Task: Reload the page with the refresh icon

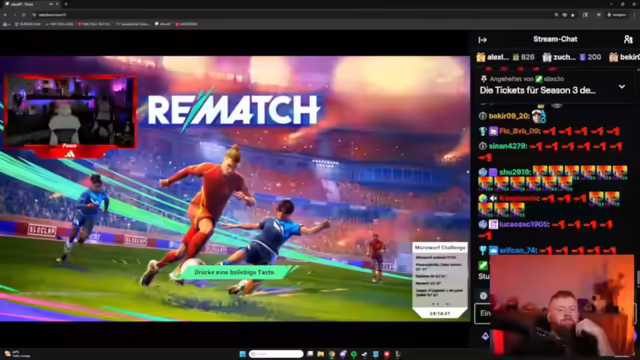Action: (x=23, y=15)
